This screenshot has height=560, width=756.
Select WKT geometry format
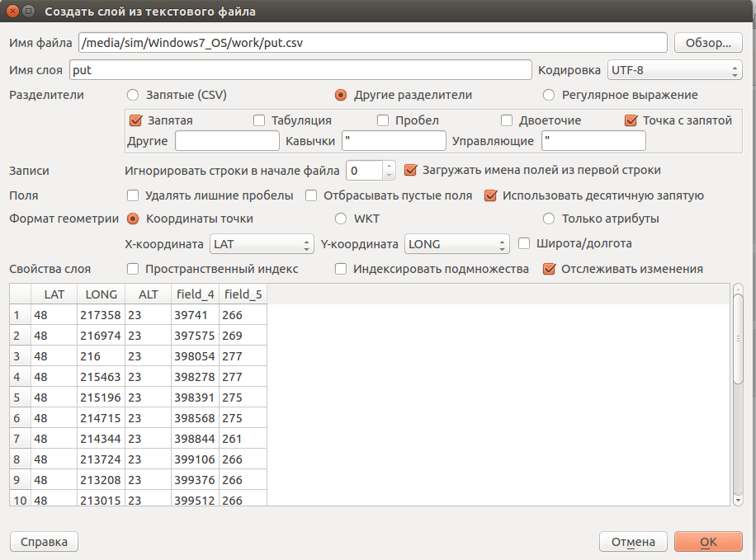coord(342,219)
